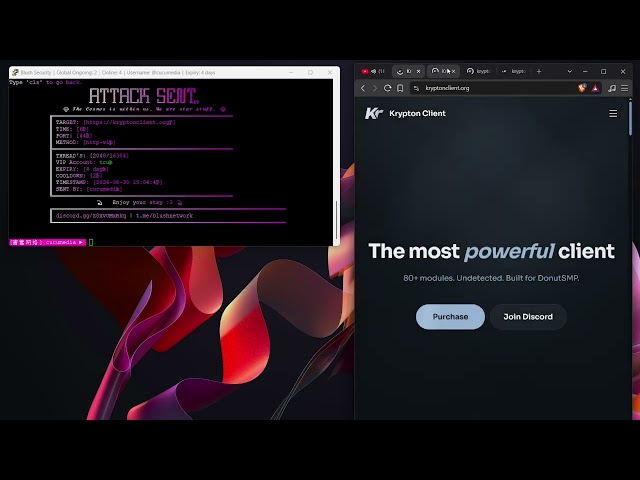This screenshot has height=480, width=640.
Task: Click the terminal window's app icon
Action: [15, 72]
